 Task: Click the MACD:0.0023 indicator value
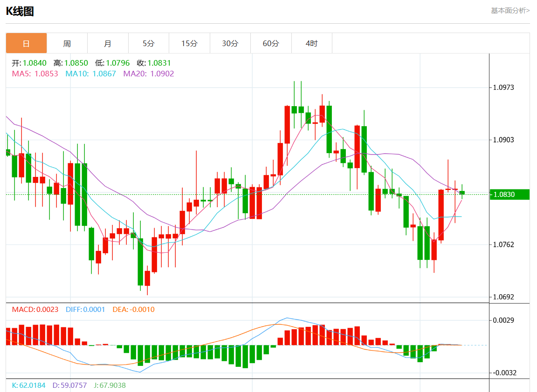[x=35, y=310]
